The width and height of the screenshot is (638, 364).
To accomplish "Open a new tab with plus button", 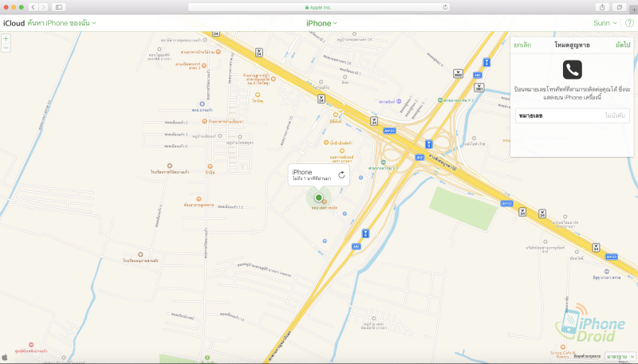I will (x=633, y=10).
